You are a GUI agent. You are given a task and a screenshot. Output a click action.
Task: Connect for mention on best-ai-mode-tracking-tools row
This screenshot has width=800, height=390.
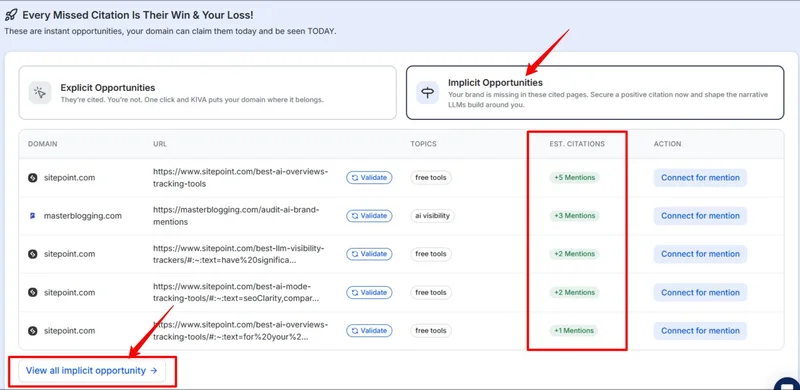point(701,292)
